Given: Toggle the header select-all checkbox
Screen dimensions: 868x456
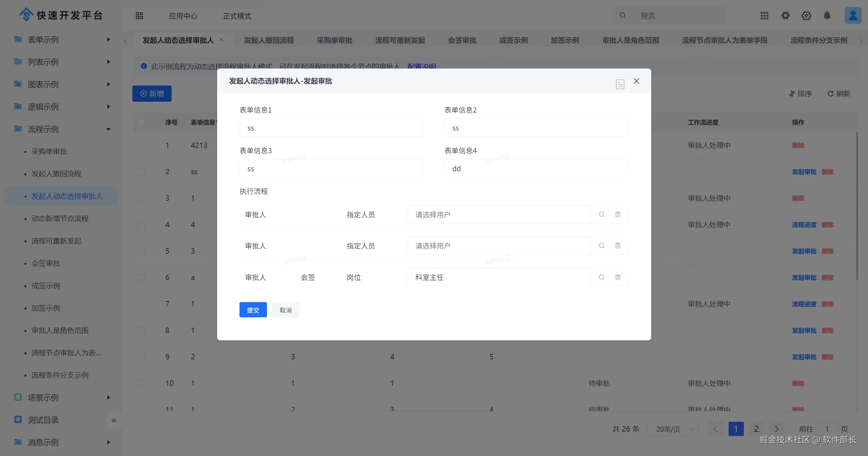Looking at the screenshot, I should (141, 122).
